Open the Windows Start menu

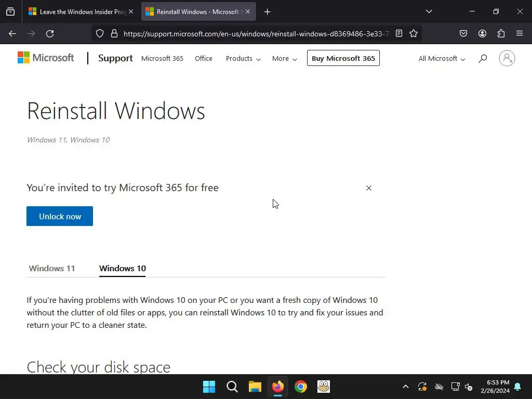pyautogui.click(x=209, y=387)
